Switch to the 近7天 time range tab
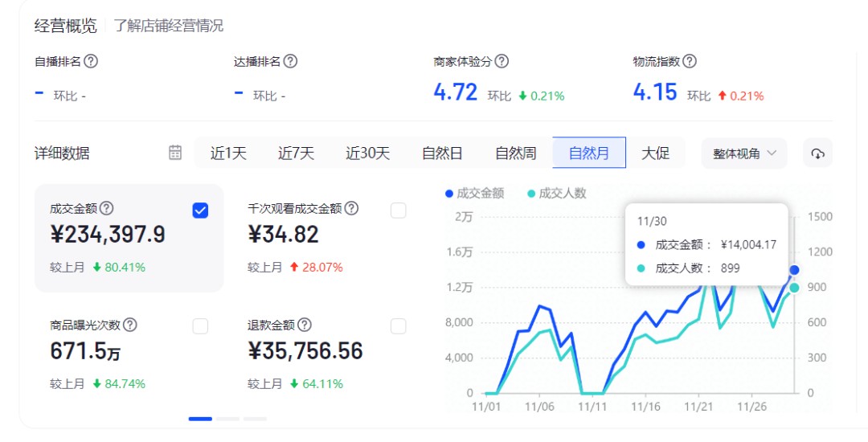The height and width of the screenshot is (442, 868). click(x=296, y=153)
